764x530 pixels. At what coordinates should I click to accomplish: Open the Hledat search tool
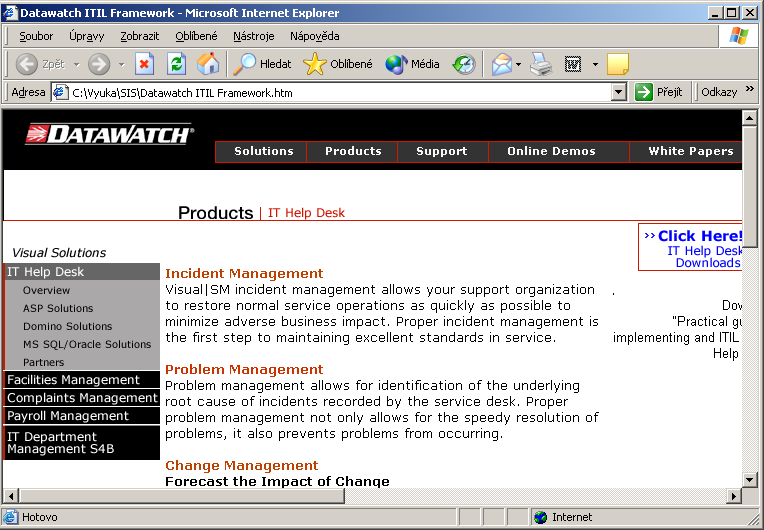tap(262, 64)
